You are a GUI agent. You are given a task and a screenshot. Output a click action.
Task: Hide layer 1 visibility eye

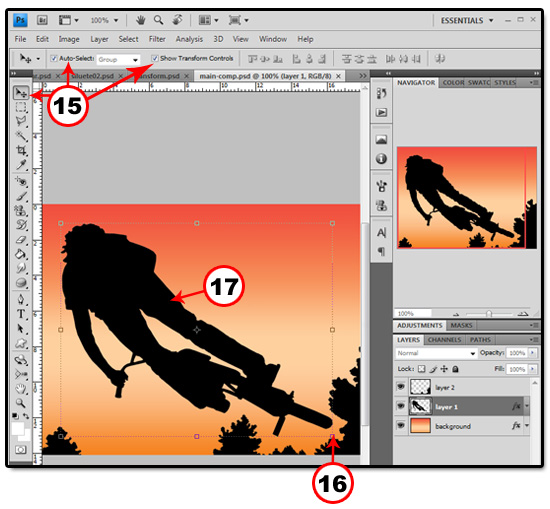tap(401, 406)
